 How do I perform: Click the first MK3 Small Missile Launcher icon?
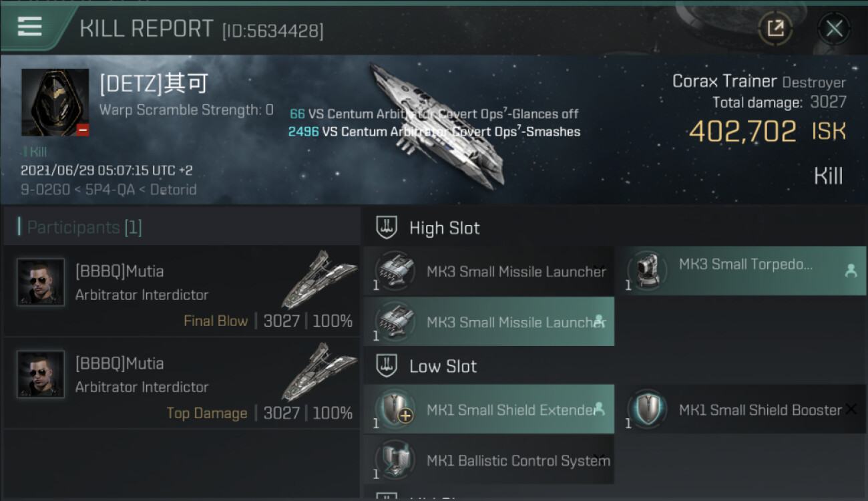(x=395, y=271)
